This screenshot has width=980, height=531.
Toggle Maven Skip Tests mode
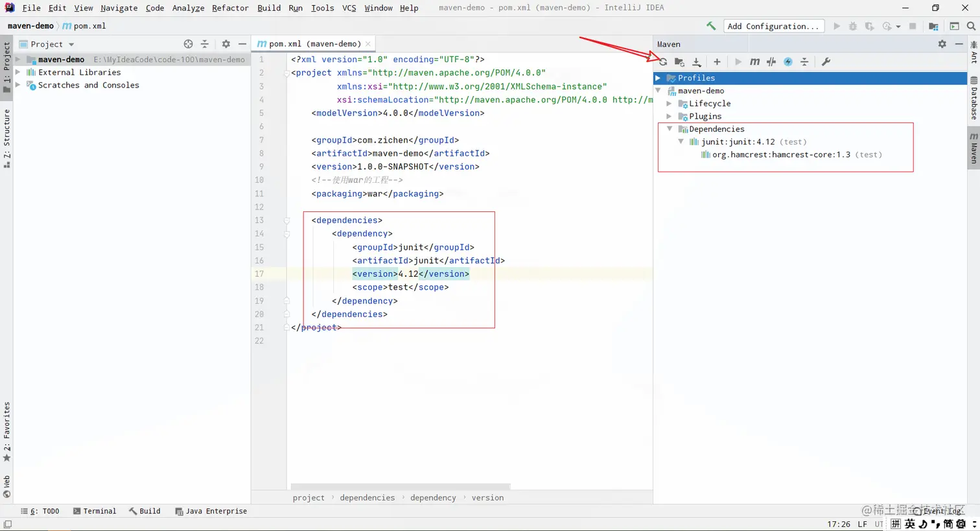771,62
